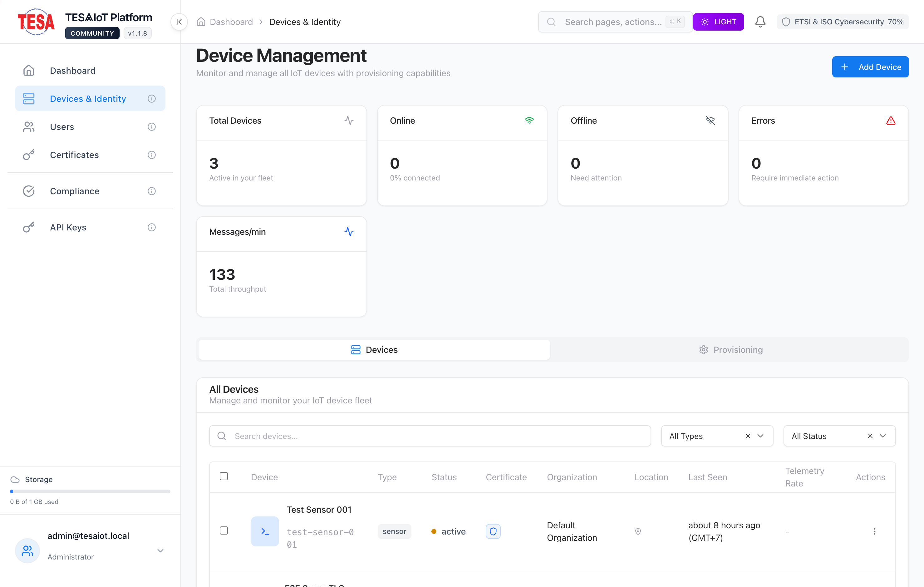Screen dimensions: 924x587
Task: Click the sensor type tag
Action: [394, 531]
